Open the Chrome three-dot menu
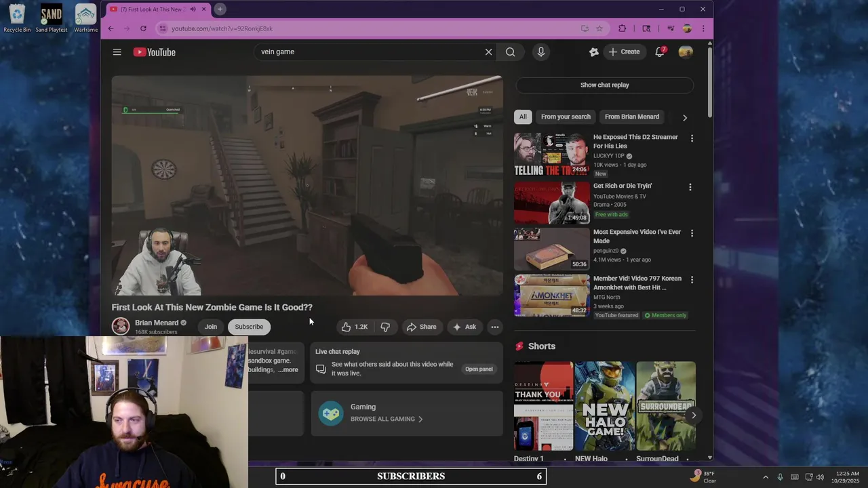Screen dimensions: 868x488 point(703,28)
